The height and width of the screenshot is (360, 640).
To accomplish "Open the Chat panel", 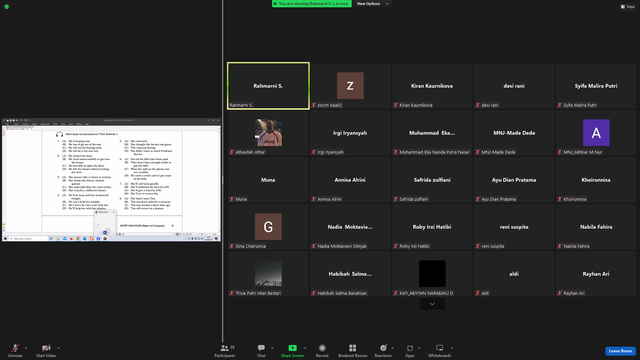I will click(261, 350).
